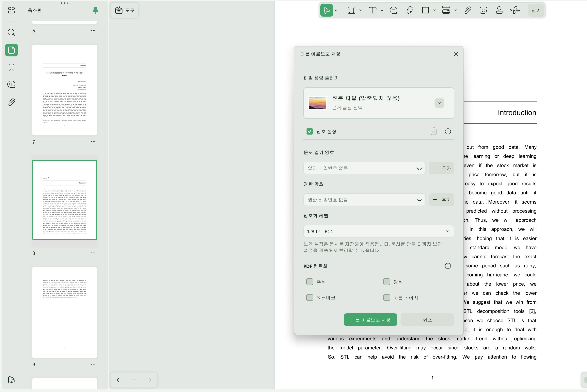Delete password settings with trash icon
The width and height of the screenshot is (587, 392).
tap(434, 131)
